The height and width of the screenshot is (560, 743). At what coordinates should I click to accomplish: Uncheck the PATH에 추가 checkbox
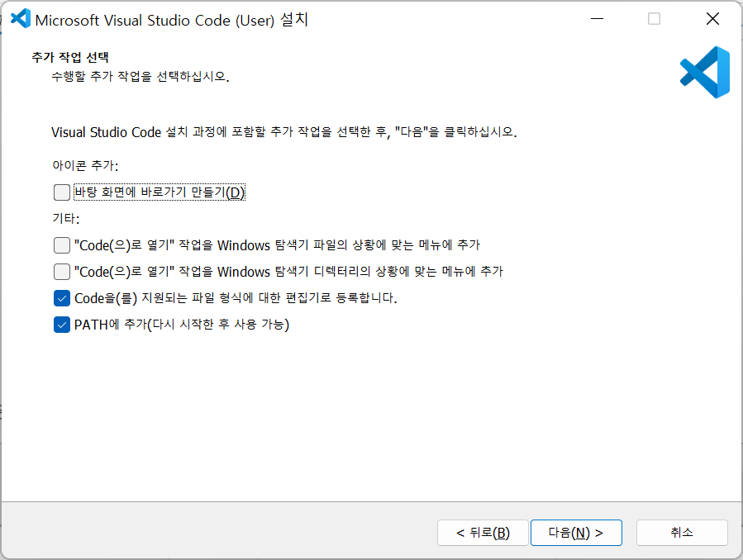click(62, 325)
